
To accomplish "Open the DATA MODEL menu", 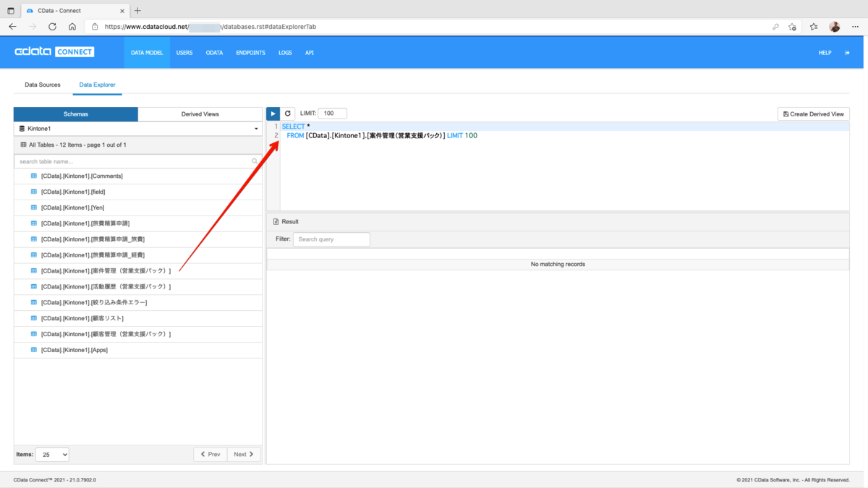I will click(147, 53).
